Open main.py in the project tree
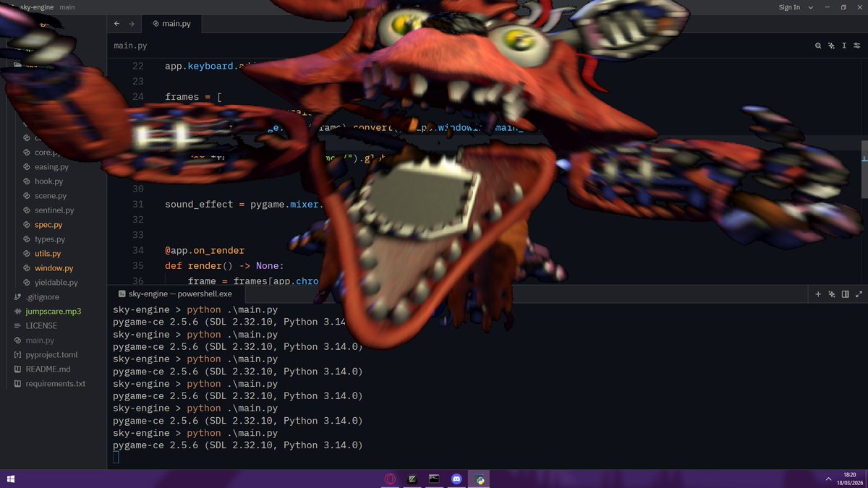Image resolution: width=868 pixels, height=488 pixels. coord(39,341)
